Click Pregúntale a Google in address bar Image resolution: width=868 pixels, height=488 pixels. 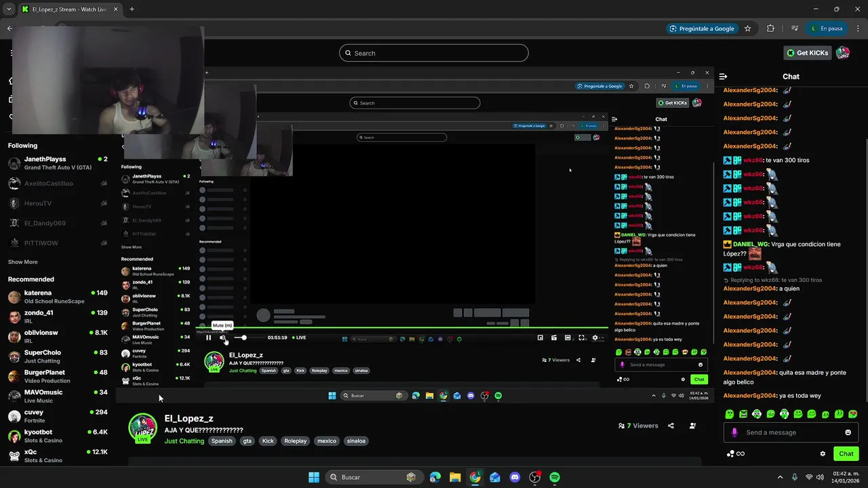pos(702,28)
